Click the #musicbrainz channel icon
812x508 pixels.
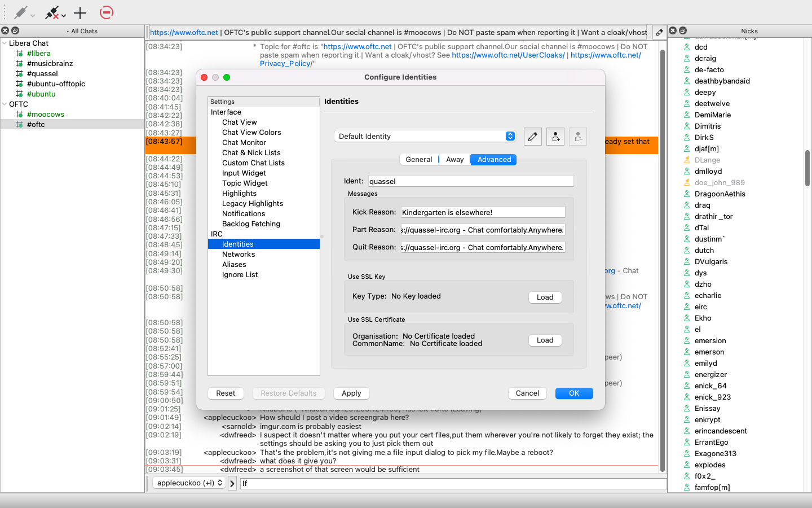point(19,63)
